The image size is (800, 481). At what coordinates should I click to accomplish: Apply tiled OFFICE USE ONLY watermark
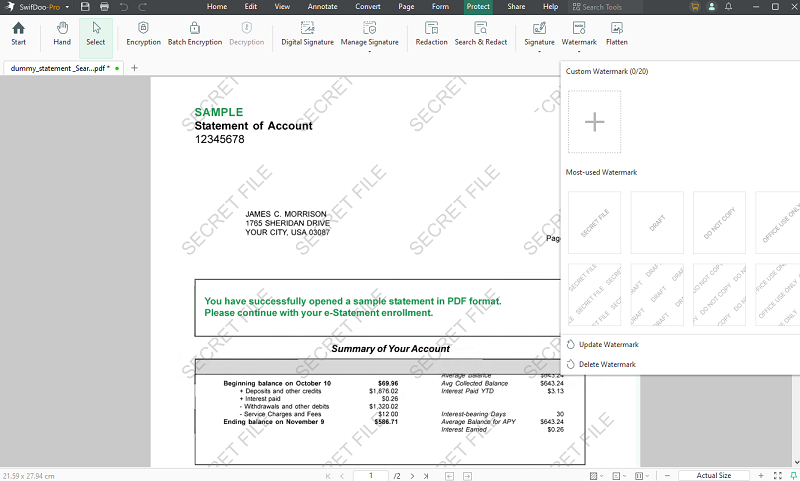point(778,295)
